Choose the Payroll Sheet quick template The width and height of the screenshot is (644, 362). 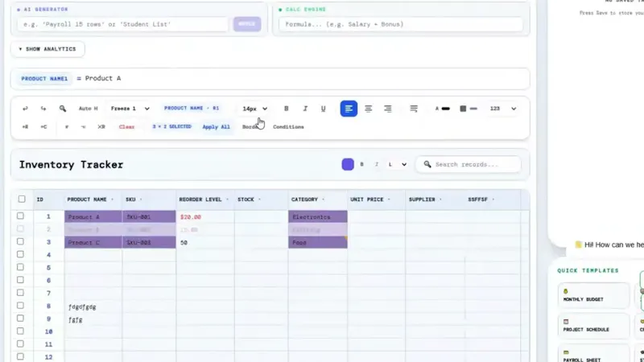593,354
